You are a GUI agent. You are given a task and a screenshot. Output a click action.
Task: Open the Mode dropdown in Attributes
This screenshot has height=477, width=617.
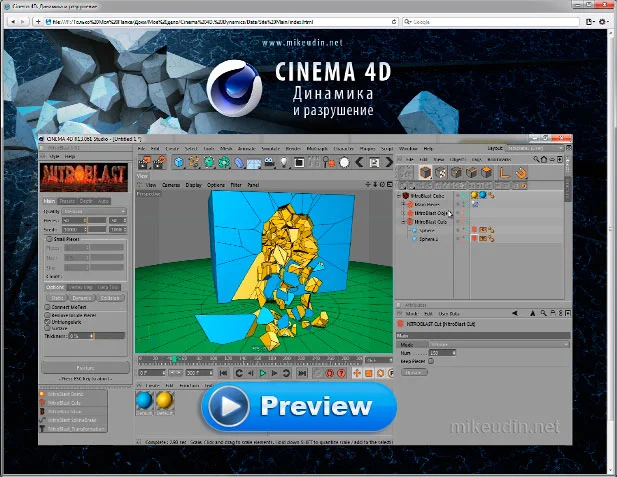[499, 344]
